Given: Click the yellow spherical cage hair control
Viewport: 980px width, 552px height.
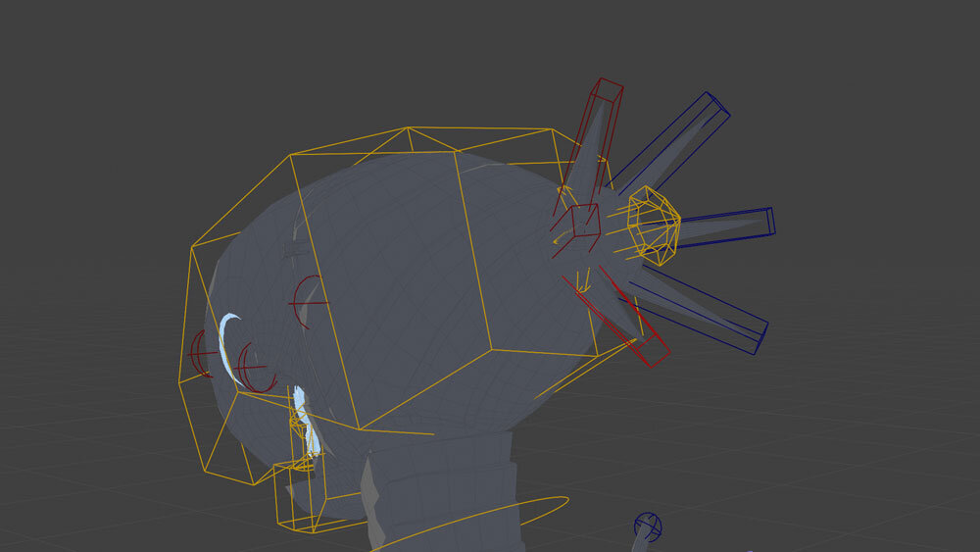Looking at the screenshot, I should pyautogui.click(x=654, y=225).
